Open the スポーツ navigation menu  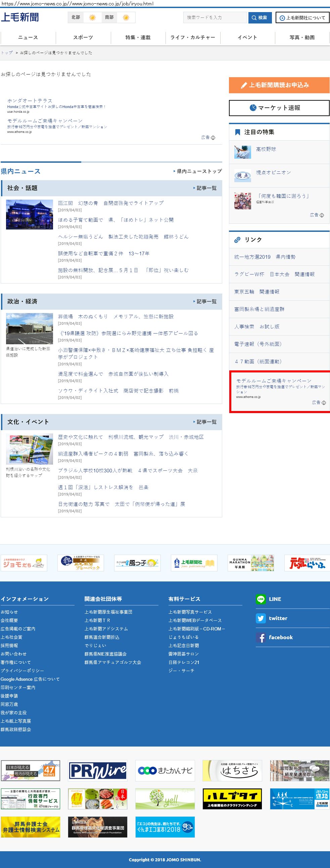pos(83,37)
